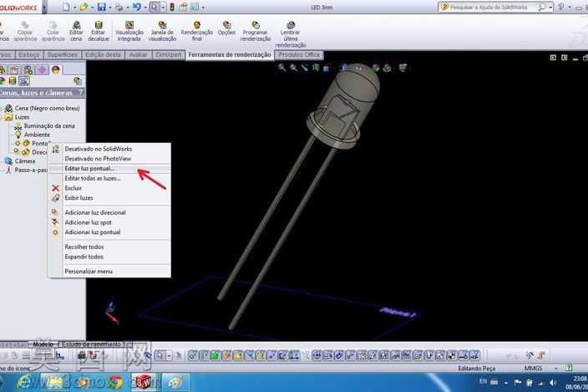Open Janela de visualização
The height and width of the screenshot is (392, 588).
(x=162, y=31)
